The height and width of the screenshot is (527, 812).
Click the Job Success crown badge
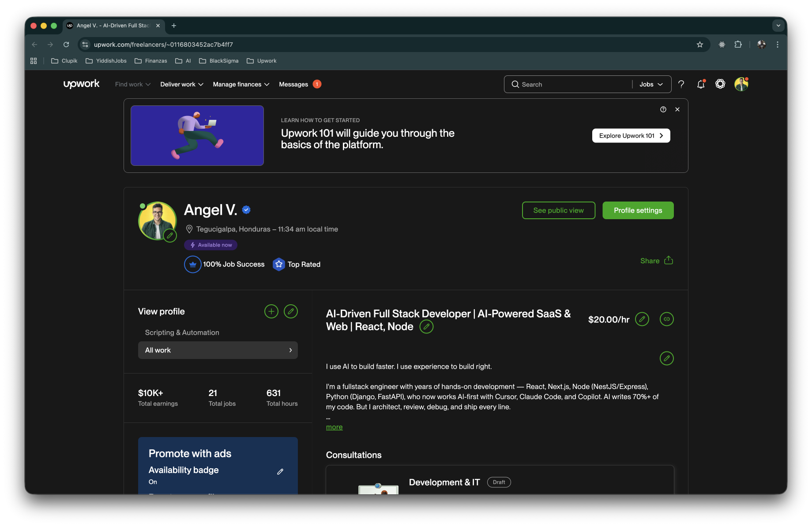tap(192, 264)
